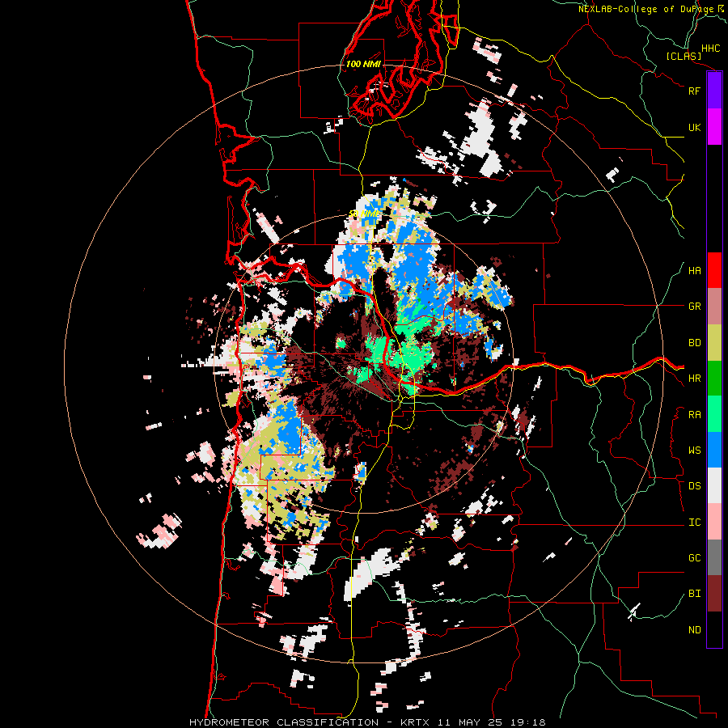Select the BD olive legend block

pos(714,343)
